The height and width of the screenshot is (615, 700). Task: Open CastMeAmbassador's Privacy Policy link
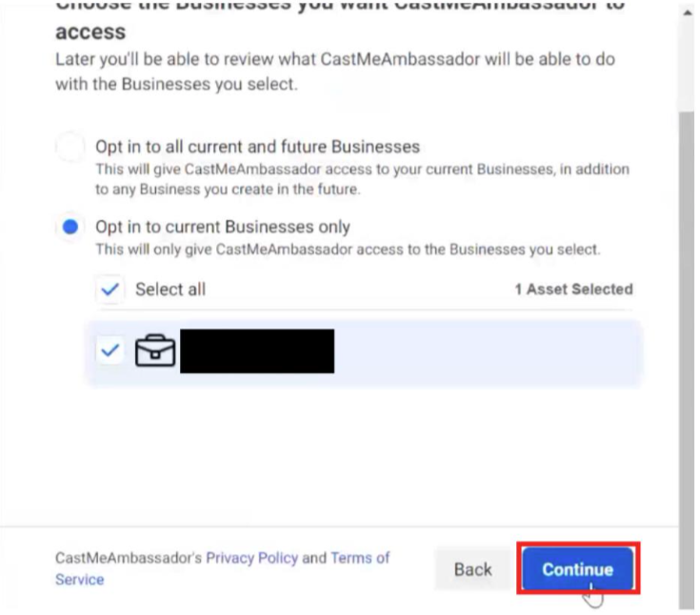point(252,559)
